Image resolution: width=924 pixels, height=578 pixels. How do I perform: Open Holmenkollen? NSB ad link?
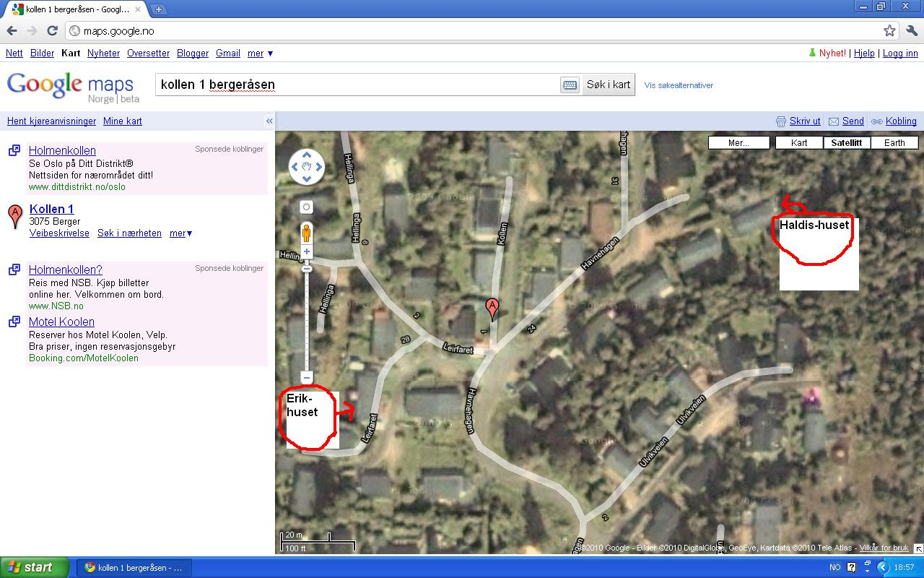coord(66,269)
